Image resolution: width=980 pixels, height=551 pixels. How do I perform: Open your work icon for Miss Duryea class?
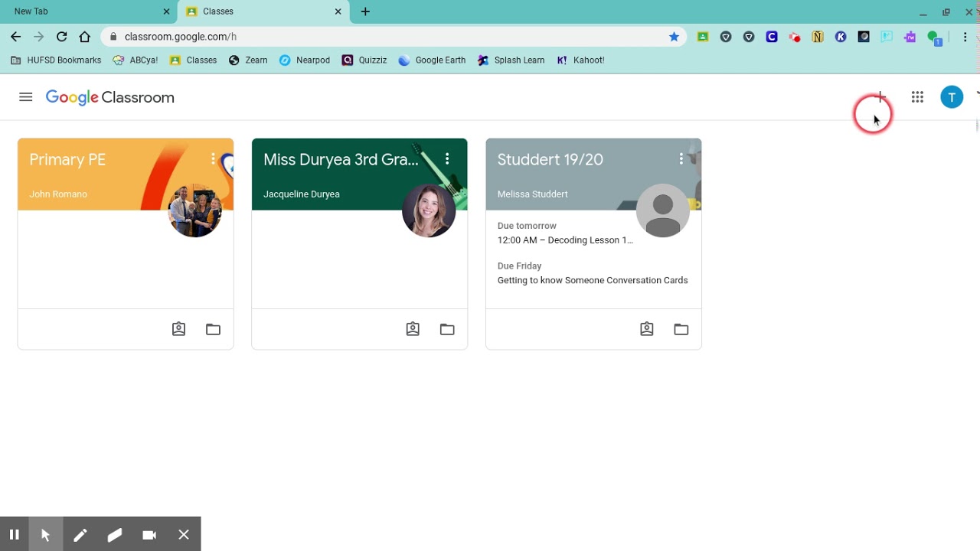[413, 329]
